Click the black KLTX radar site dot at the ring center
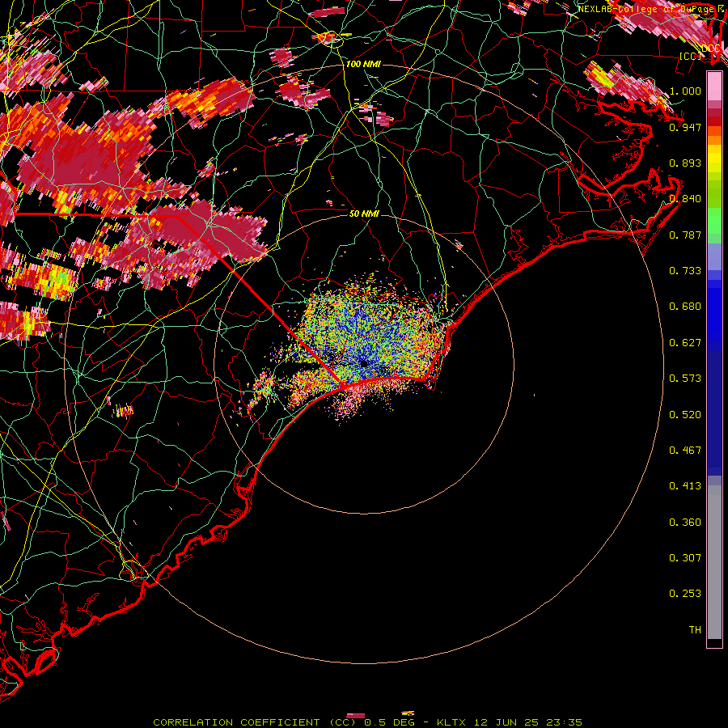Viewport: 728px width, 728px height. [x=364, y=363]
